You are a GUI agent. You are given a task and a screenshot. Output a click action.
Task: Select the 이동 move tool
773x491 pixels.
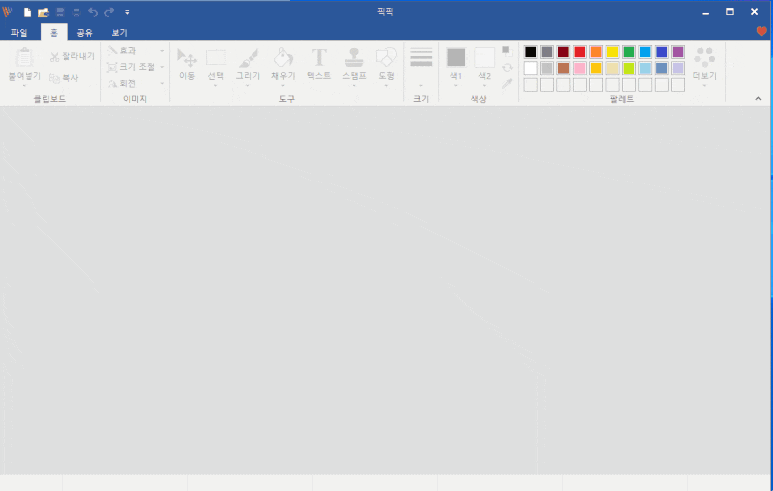point(187,64)
